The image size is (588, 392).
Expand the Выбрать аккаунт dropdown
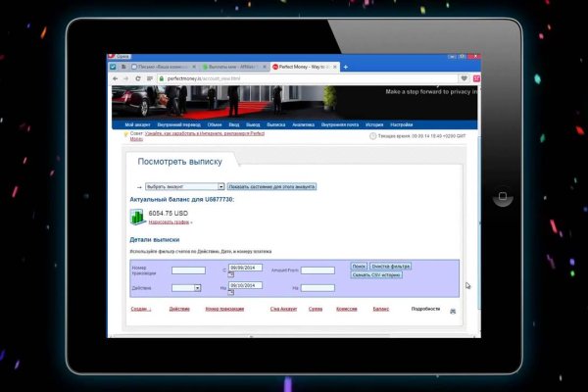220,185
